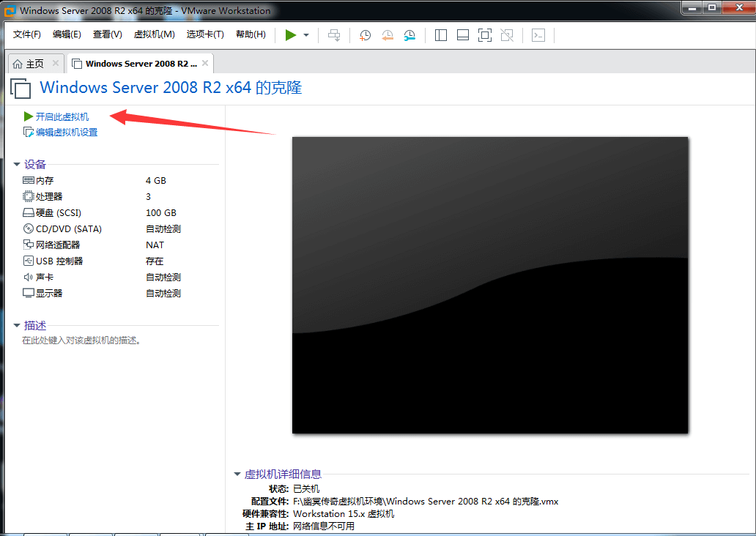Click the NAT network adapter value

(x=155, y=245)
